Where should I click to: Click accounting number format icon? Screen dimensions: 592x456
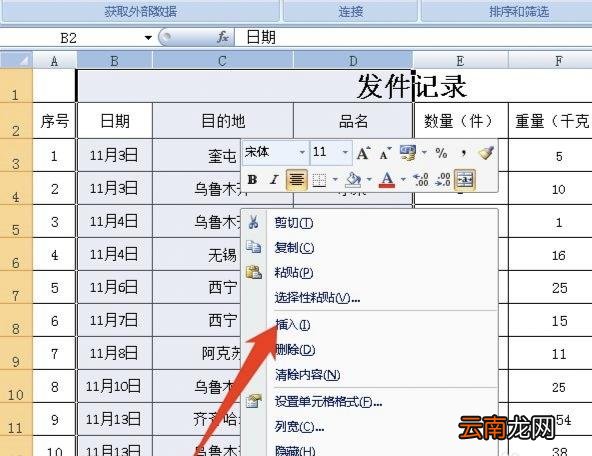(x=408, y=153)
